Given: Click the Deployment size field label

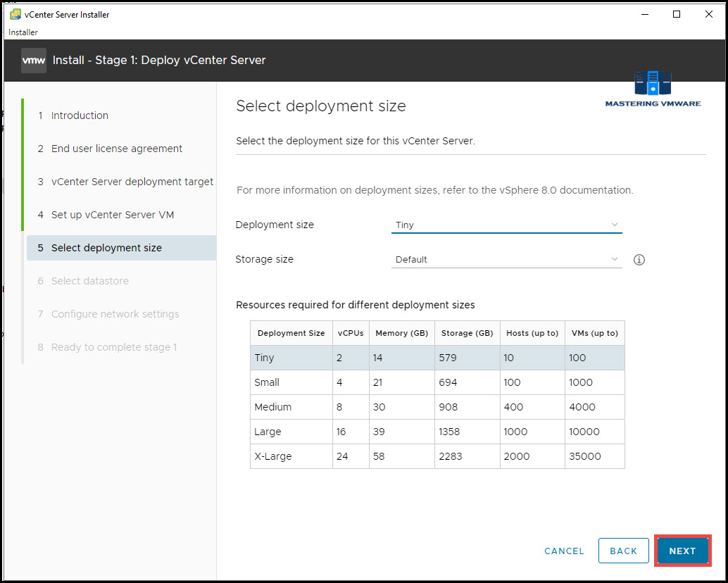Looking at the screenshot, I should [x=275, y=225].
